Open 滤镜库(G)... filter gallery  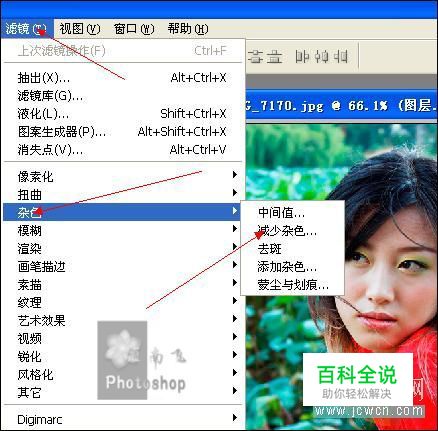point(123,96)
